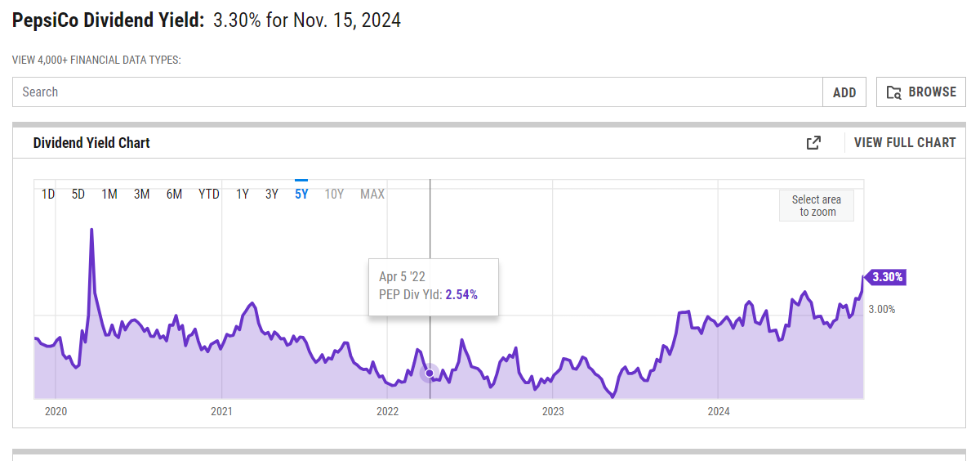The image size is (980, 461).
Task: Click Select area to zoom button
Action: tap(817, 205)
